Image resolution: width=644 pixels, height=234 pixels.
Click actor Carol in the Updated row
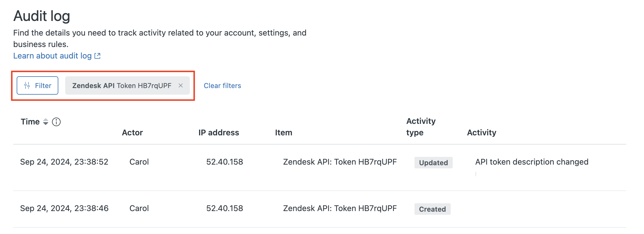pos(139,162)
